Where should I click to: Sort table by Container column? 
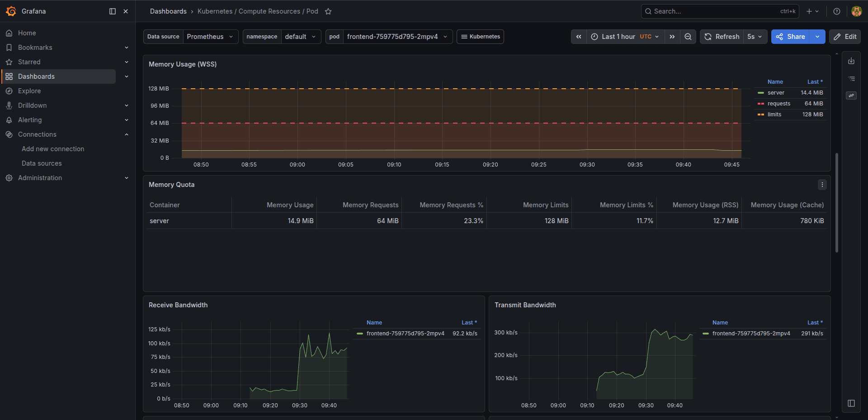click(165, 205)
